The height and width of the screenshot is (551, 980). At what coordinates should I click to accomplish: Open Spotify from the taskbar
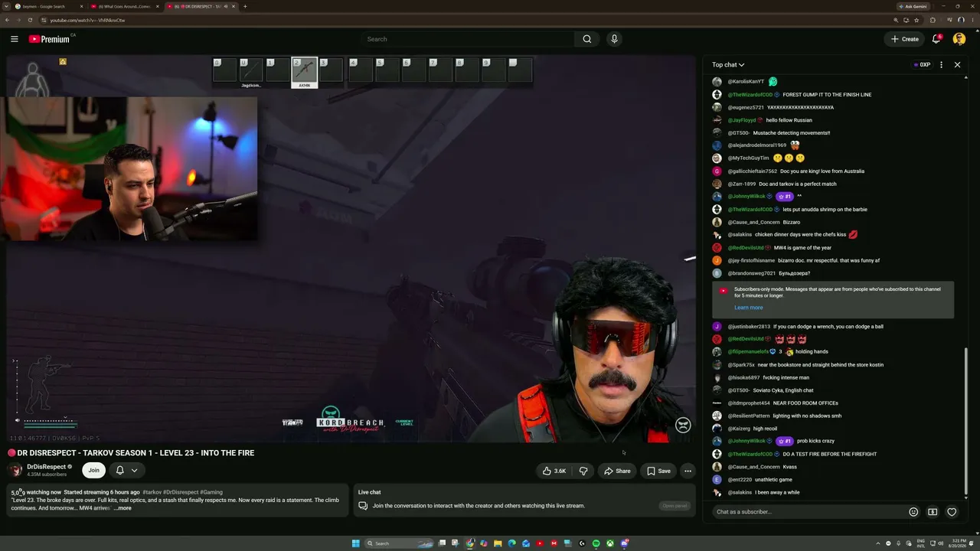tap(596, 543)
